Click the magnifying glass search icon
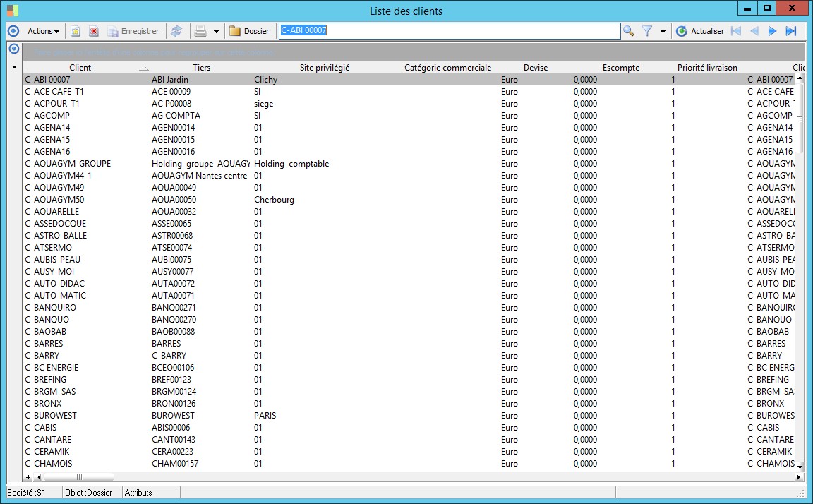This screenshot has height=504, width=813. point(628,31)
